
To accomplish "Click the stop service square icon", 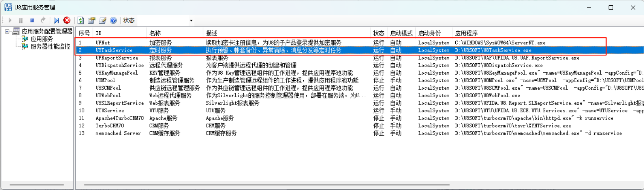I will click(x=32, y=20).
